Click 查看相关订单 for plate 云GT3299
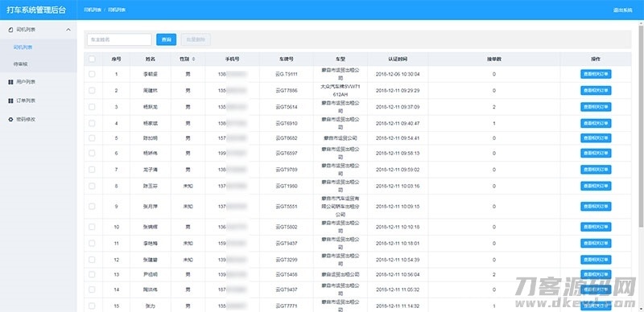The width and height of the screenshot is (644, 312). click(x=596, y=260)
